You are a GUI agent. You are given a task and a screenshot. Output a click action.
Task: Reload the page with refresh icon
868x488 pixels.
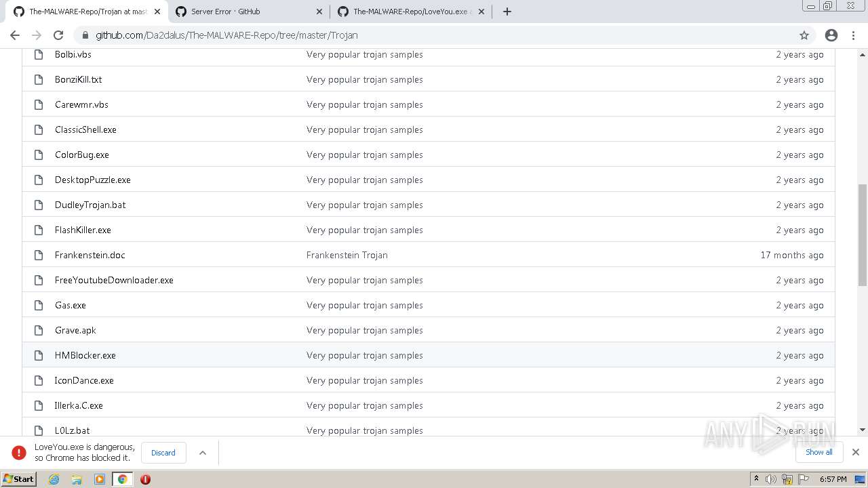58,35
